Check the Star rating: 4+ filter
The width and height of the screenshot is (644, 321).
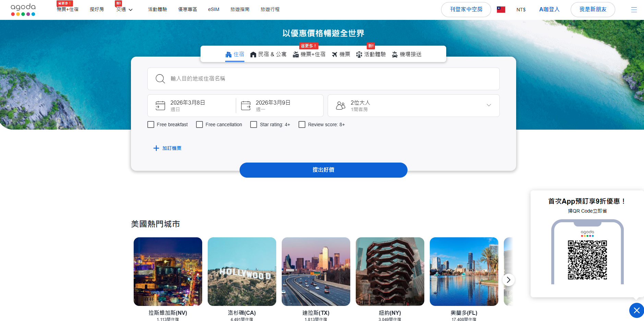tap(254, 124)
